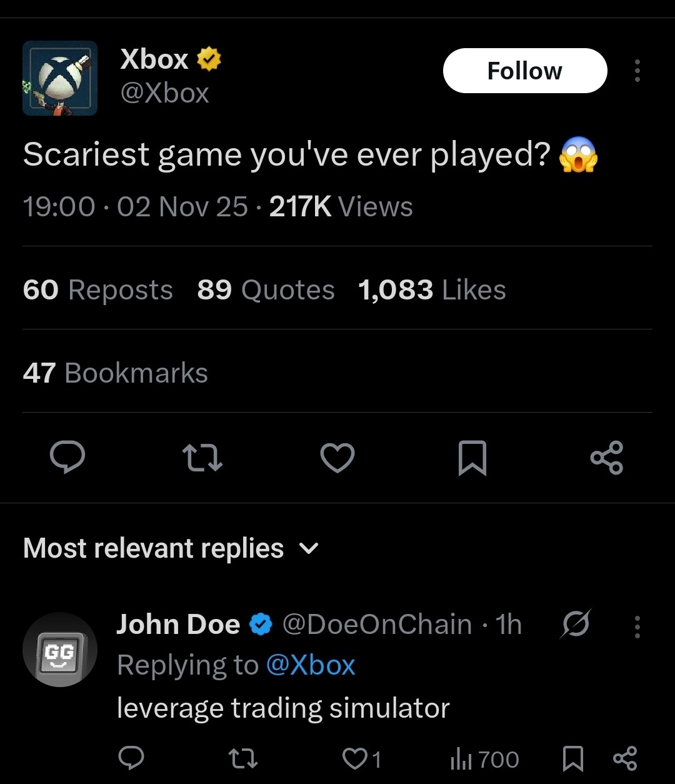Open Xbox profile picture

[x=60, y=78]
